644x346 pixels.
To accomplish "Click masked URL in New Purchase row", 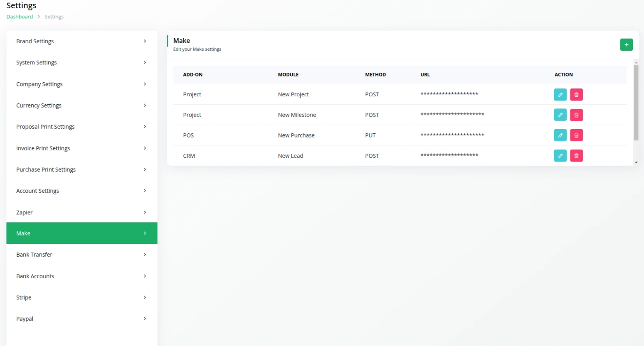I will click(x=452, y=135).
